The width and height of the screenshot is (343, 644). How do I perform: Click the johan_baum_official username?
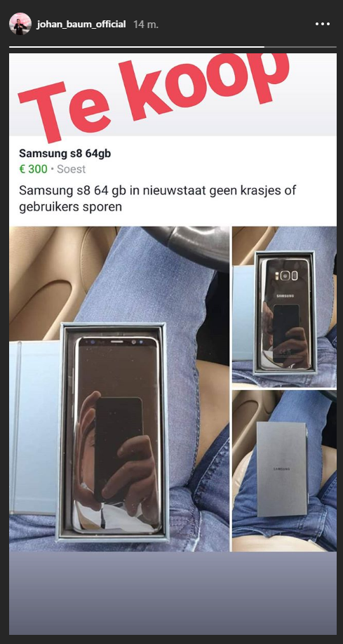tap(81, 25)
